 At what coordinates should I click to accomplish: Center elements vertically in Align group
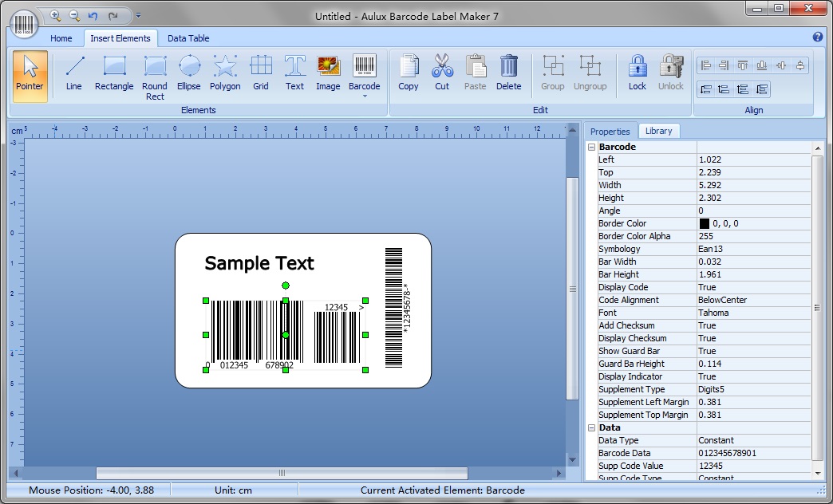click(800, 66)
